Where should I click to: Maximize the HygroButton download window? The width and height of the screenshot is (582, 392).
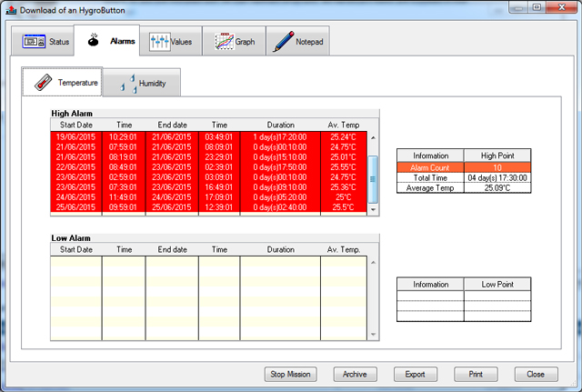pos(537,7)
